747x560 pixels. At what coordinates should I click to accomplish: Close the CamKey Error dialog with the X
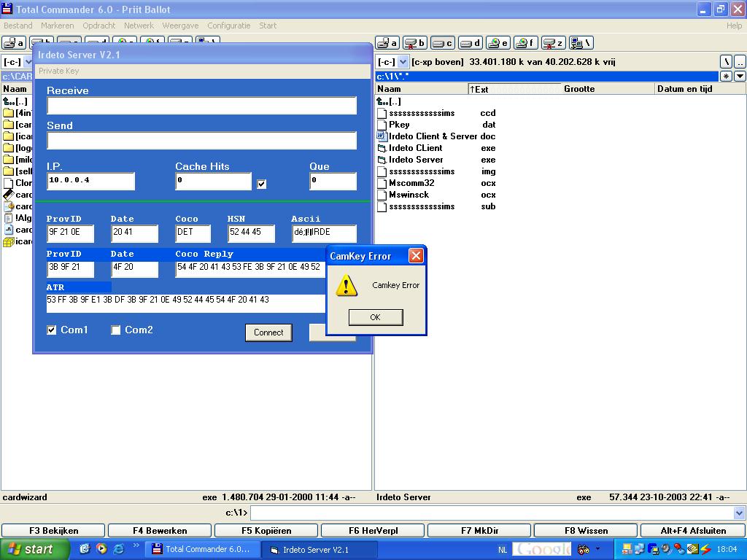click(x=416, y=256)
